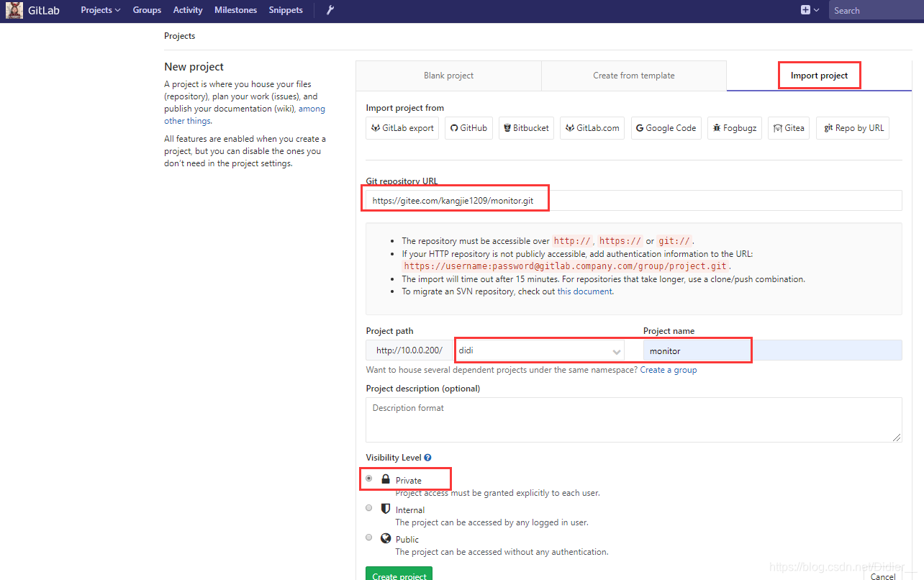
Task: Click the Git repository URL field
Action: coord(634,201)
